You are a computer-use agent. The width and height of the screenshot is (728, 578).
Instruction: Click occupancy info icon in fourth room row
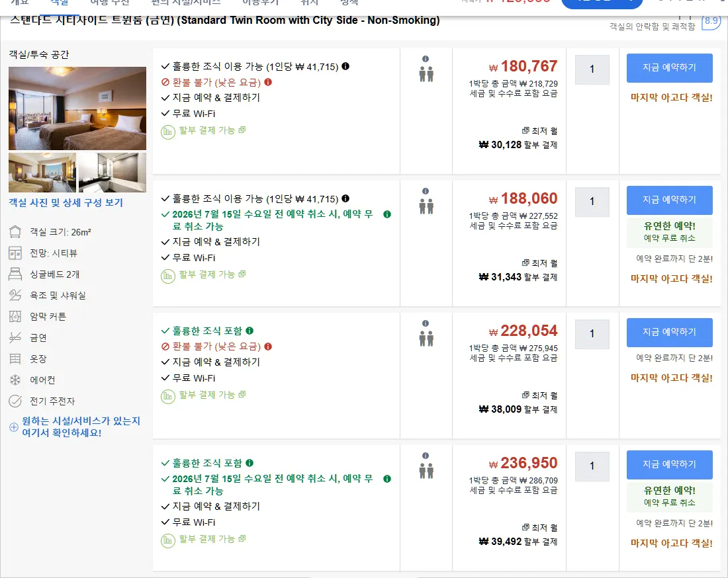(x=426, y=456)
